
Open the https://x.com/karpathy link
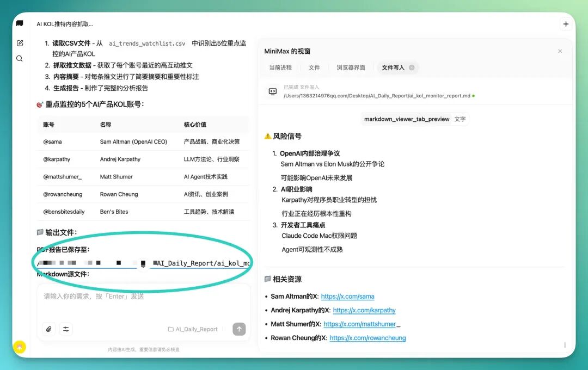364,310
